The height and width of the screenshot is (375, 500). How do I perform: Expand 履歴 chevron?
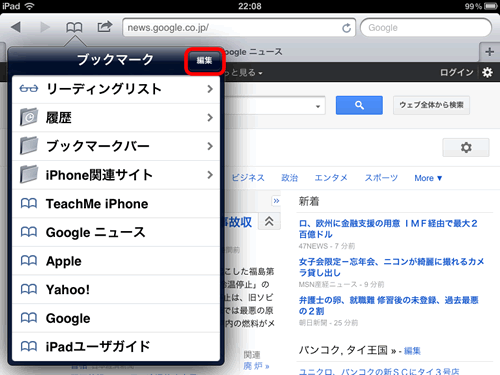[x=210, y=118]
